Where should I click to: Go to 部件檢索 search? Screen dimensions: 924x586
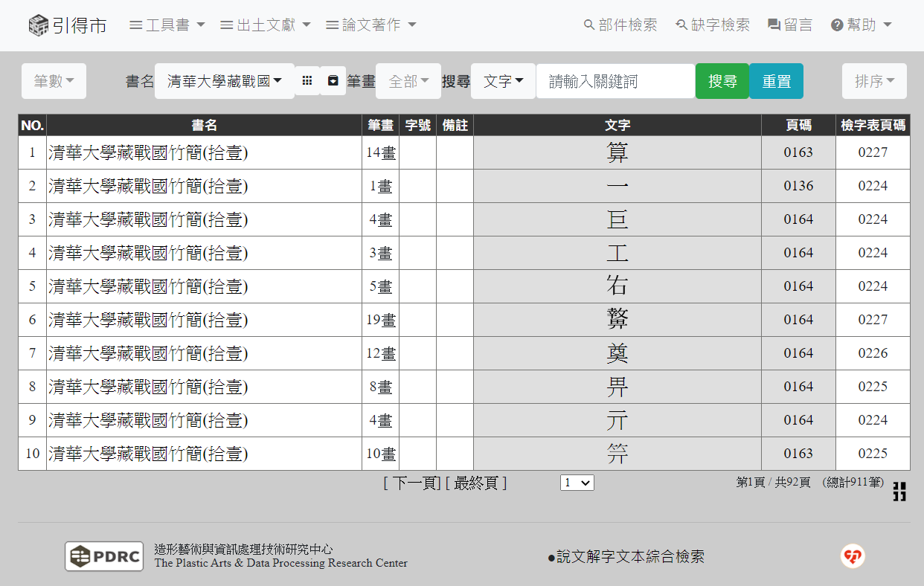pos(620,25)
